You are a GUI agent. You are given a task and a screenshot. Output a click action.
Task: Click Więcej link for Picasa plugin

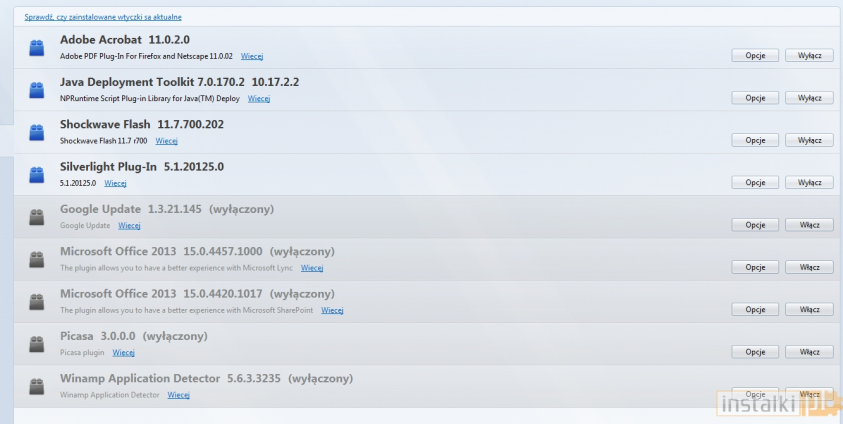click(123, 353)
